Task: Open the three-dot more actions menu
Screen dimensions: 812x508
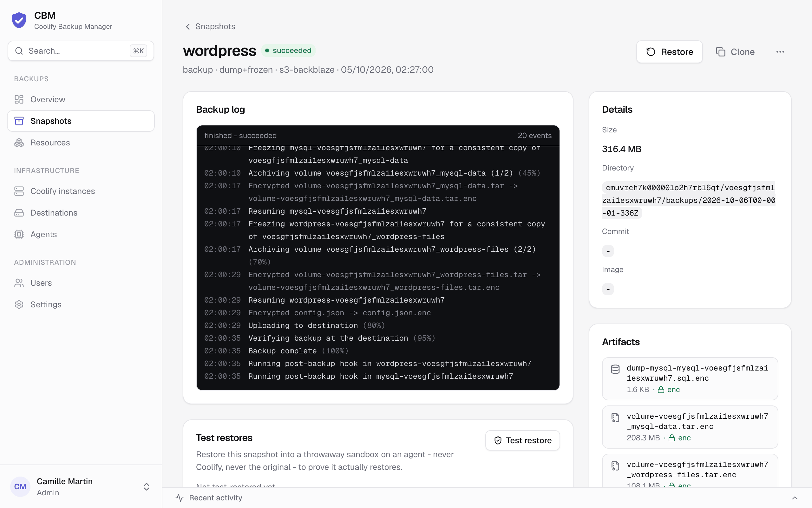Action: 780,52
